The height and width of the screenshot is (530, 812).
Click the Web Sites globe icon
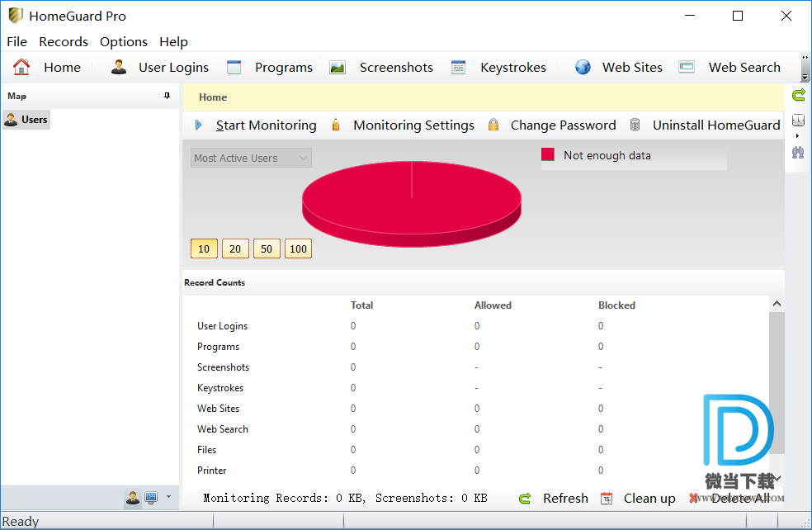pos(583,67)
